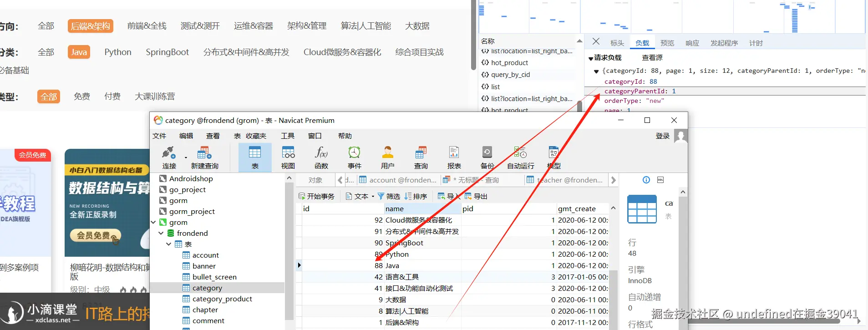
Task: Click the 筛选 filter funnel button
Action: pyautogui.click(x=389, y=196)
